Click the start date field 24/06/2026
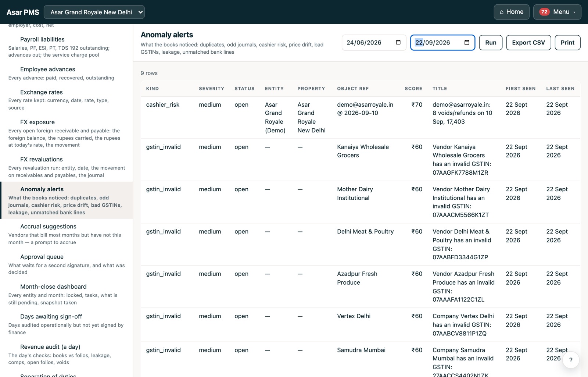This screenshot has width=588, height=377. click(x=374, y=43)
